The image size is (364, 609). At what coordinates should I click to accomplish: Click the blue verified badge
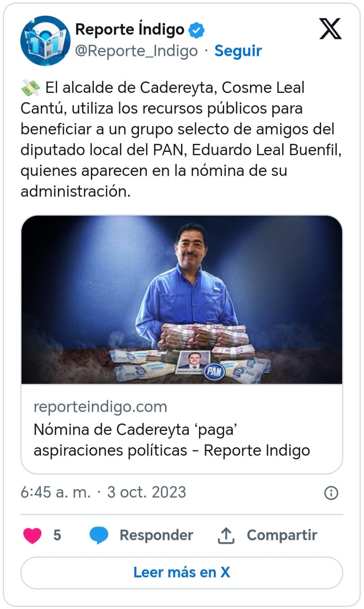[197, 30]
